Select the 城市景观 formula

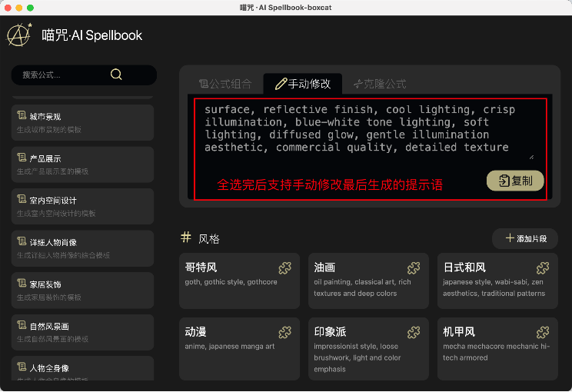tap(82, 122)
